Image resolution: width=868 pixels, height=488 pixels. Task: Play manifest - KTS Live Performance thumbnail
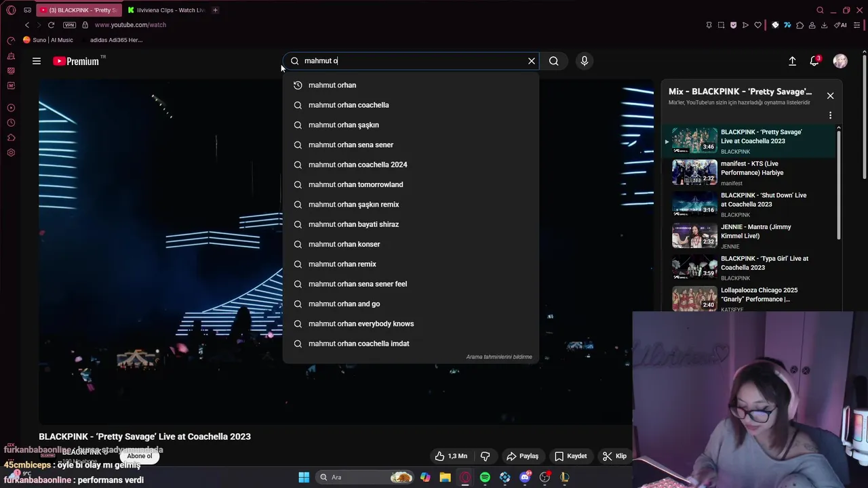click(694, 172)
